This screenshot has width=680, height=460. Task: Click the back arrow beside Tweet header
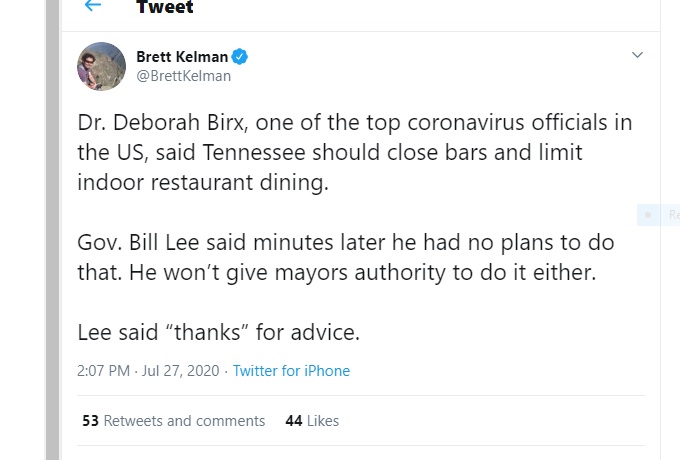coord(93,6)
